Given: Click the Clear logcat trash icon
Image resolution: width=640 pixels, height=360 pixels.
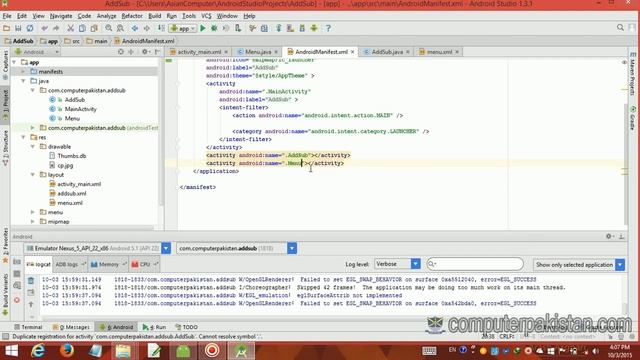Looking at the screenshot, I should click(x=31, y=281).
